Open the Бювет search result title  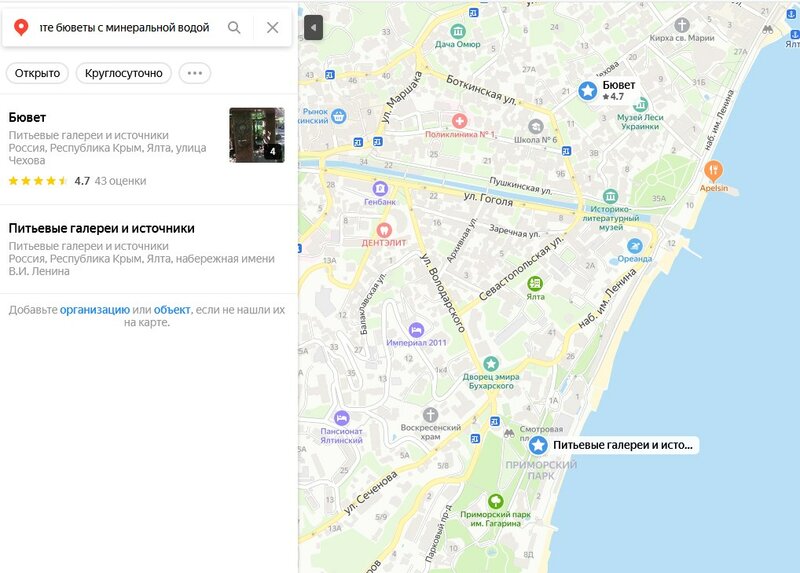[x=27, y=117]
